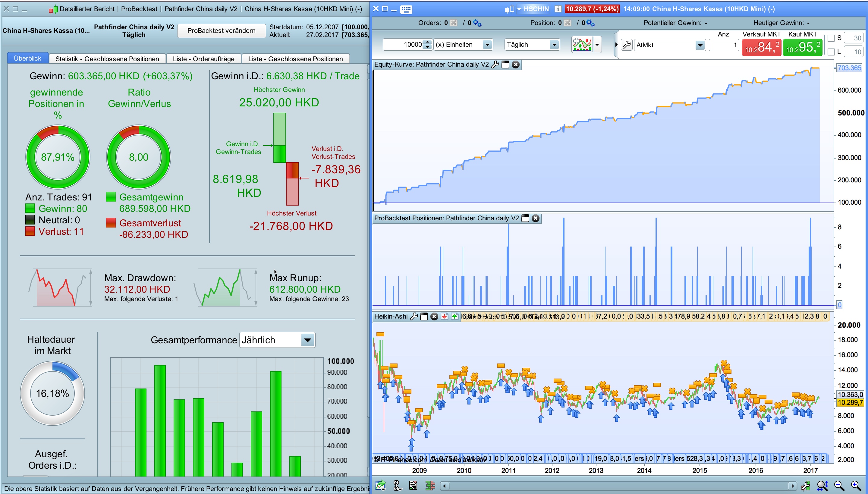Open the Equity-Kurve wrench settings

point(495,65)
